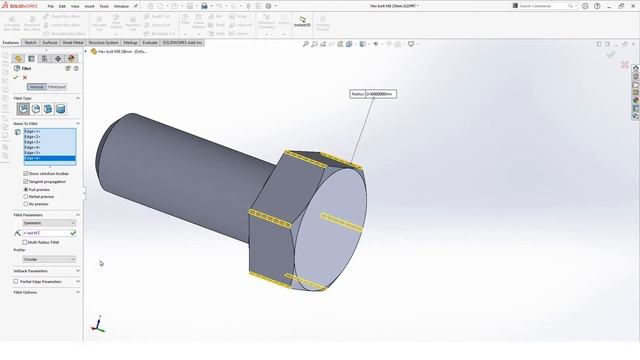
Task: Expand the Partial Edge Parameters section
Action: [78, 282]
